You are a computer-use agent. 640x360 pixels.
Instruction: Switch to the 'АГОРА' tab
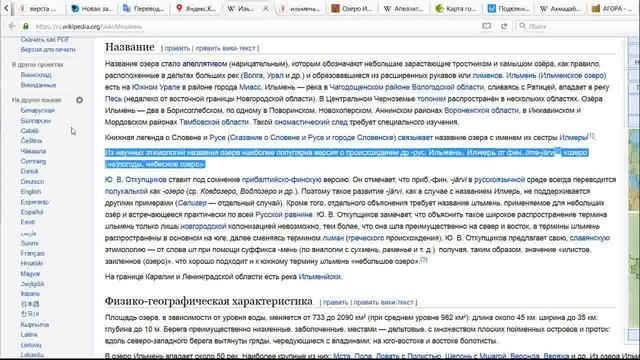click(612, 8)
